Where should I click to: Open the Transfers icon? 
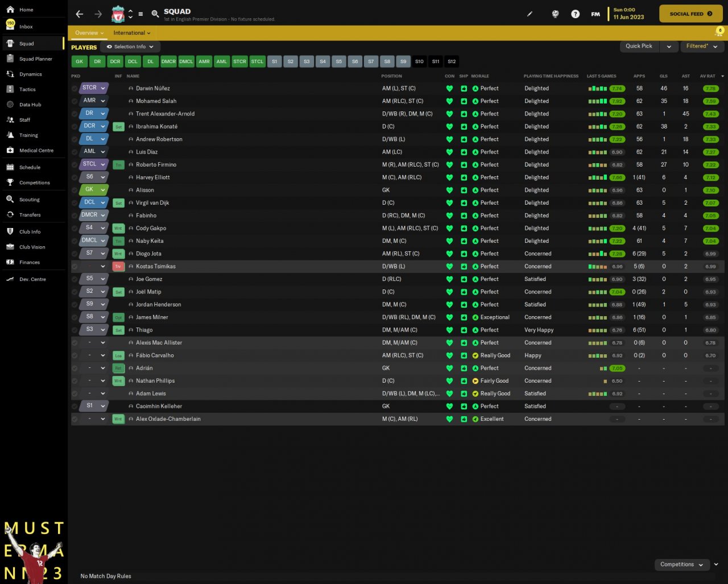[10, 215]
